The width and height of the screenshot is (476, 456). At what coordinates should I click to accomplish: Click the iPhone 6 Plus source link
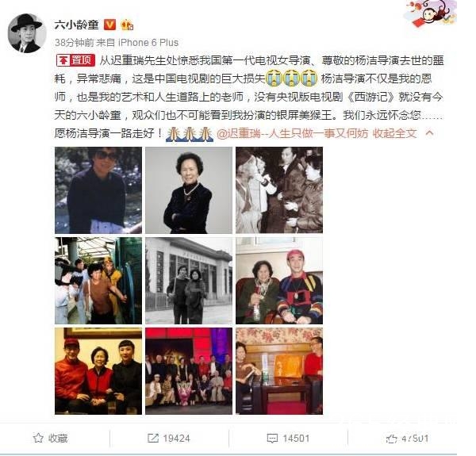click(148, 43)
